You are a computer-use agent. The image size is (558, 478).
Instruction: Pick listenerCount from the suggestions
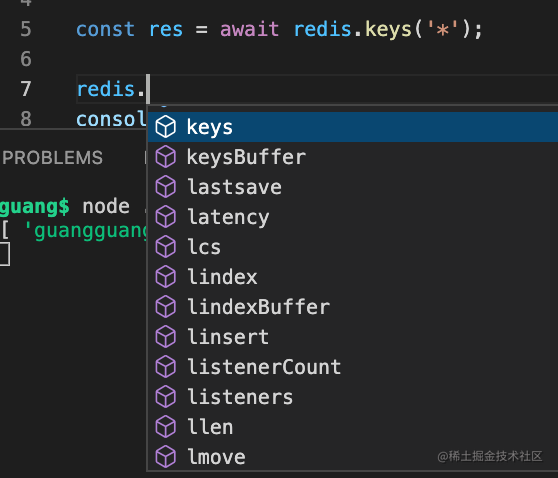click(x=353, y=367)
